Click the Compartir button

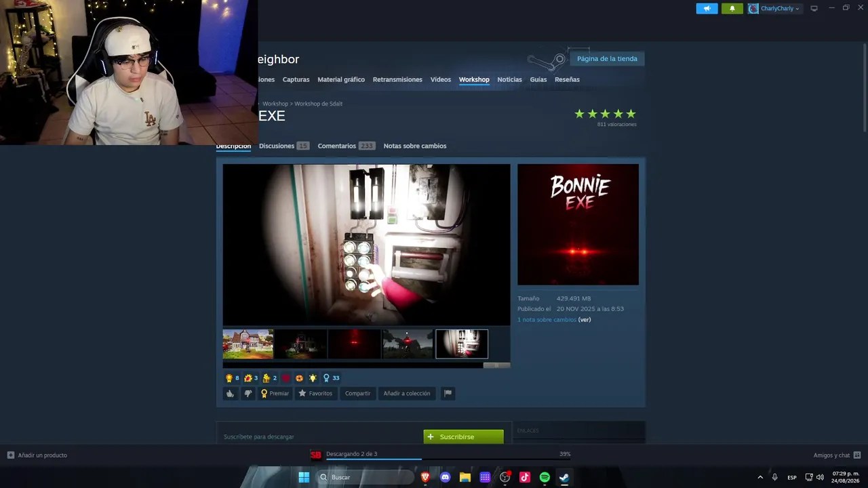pos(357,393)
